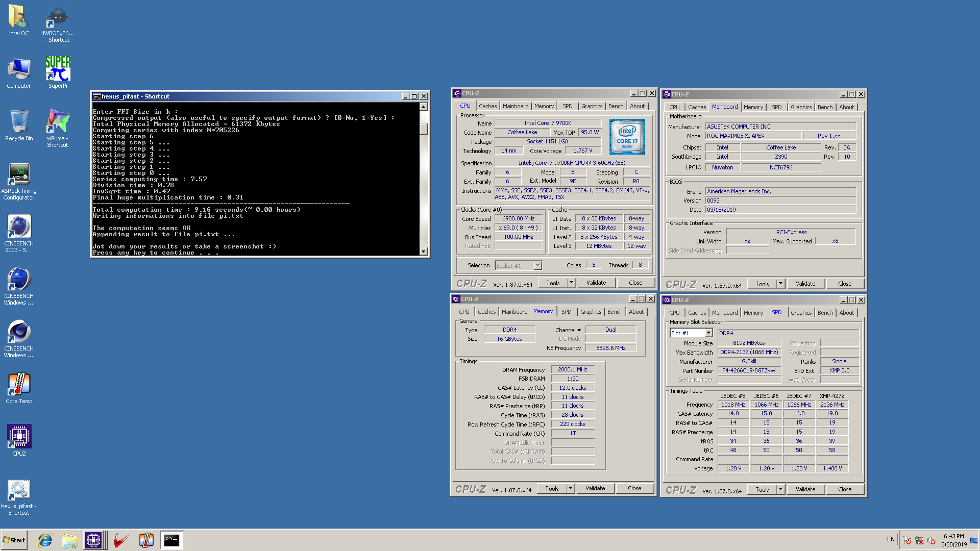Viewport: 980px width, 551px height.
Task: Click console scrollbar down arrow
Action: coord(423,251)
